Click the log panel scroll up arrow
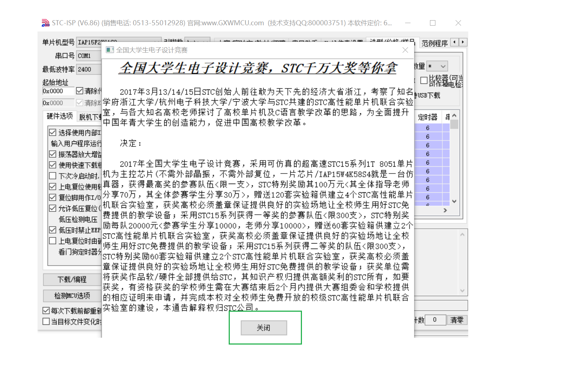The width and height of the screenshot is (588, 368). point(462,235)
